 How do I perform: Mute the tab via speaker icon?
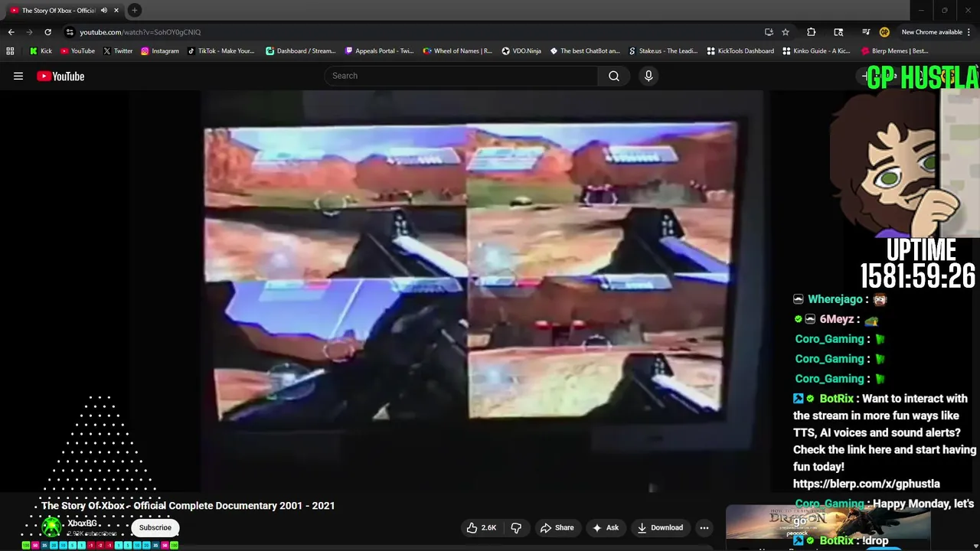coord(104,11)
